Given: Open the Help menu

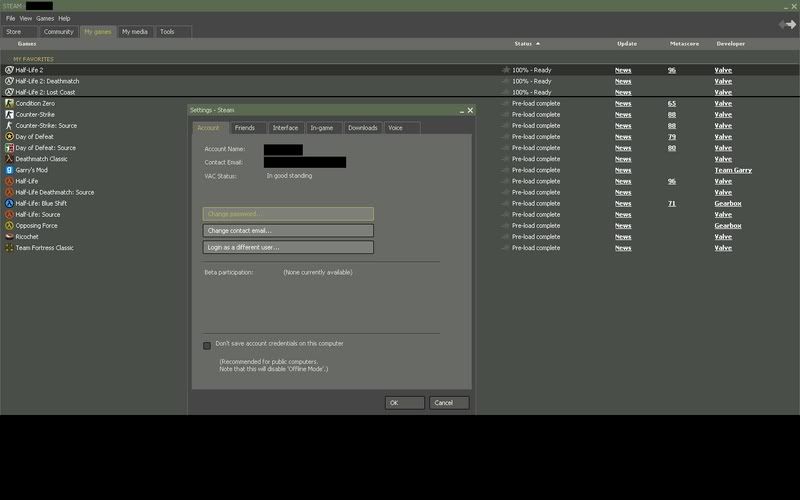Looking at the screenshot, I should [x=64, y=18].
